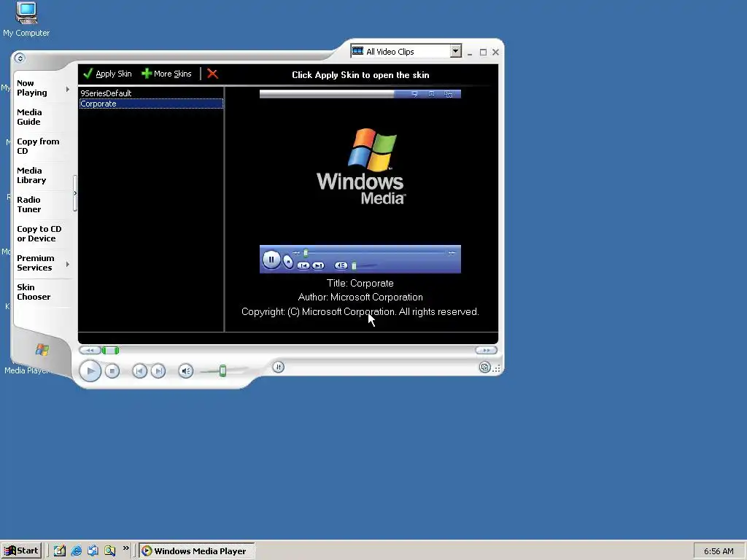Click the Title: Corporate text
The width and height of the screenshot is (747, 560).
click(x=360, y=284)
